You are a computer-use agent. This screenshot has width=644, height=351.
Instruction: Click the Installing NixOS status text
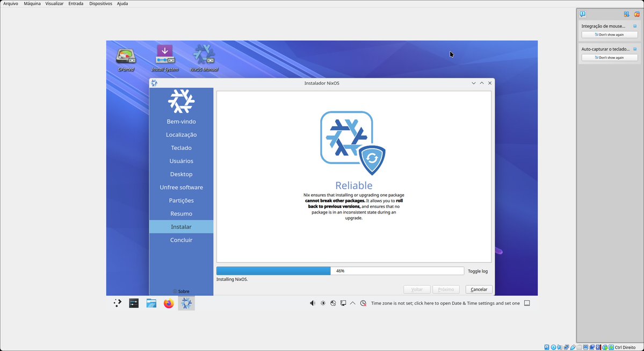[232, 280]
